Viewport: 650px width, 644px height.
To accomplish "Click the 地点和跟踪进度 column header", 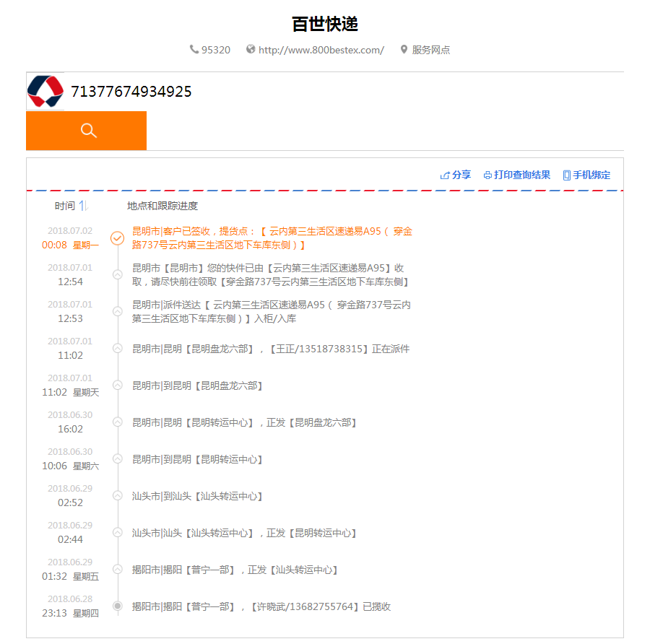I will pos(162,206).
